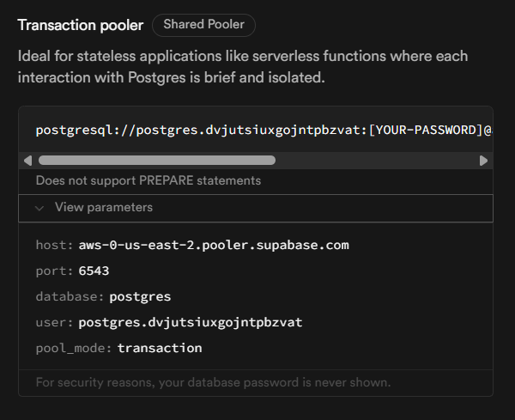Click the user value postgres.dvjutsiuxgojntpbzvat

[x=190, y=322]
